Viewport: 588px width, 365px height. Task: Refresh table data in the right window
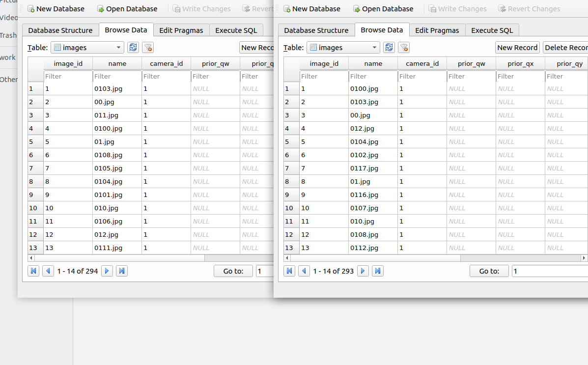(x=389, y=47)
